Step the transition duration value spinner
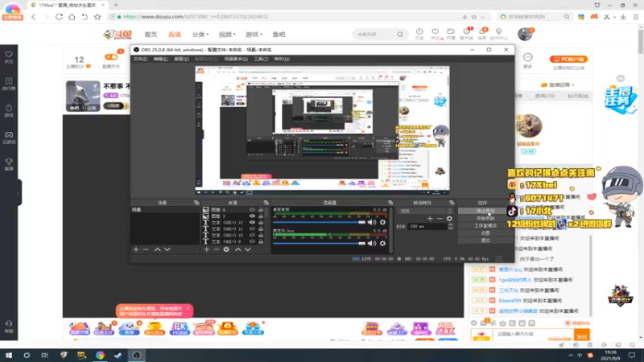 pos(451,226)
